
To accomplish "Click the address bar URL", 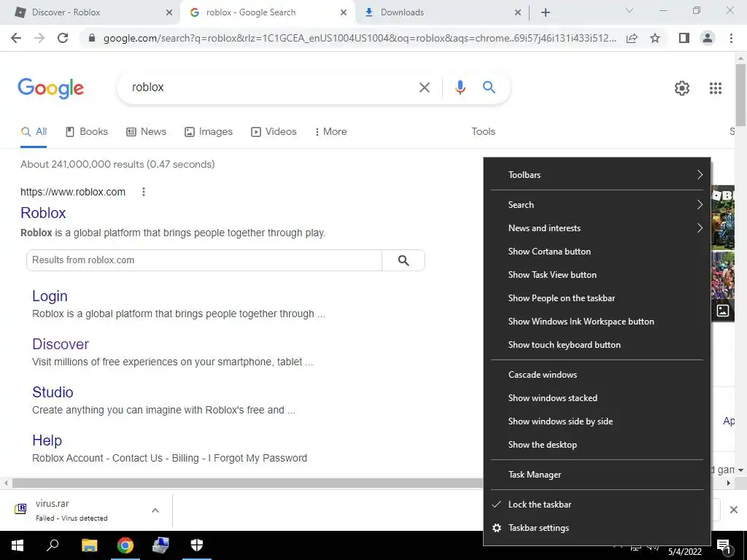I will click(360, 38).
